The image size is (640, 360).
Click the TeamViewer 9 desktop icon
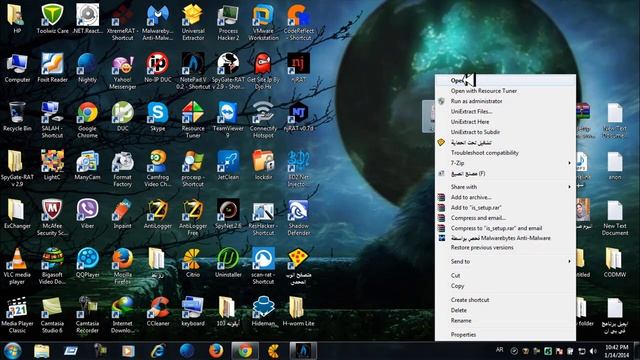(228, 120)
